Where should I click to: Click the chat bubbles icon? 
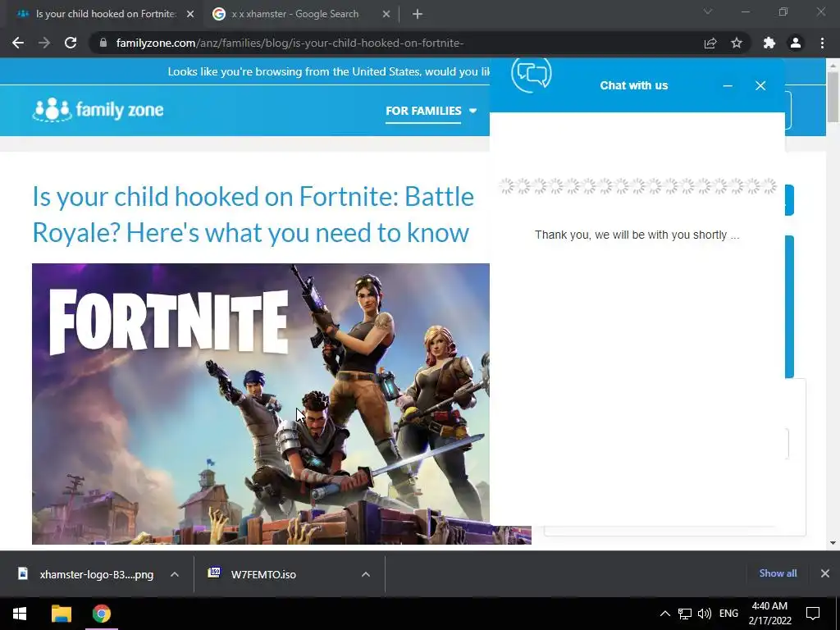[532, 74]
